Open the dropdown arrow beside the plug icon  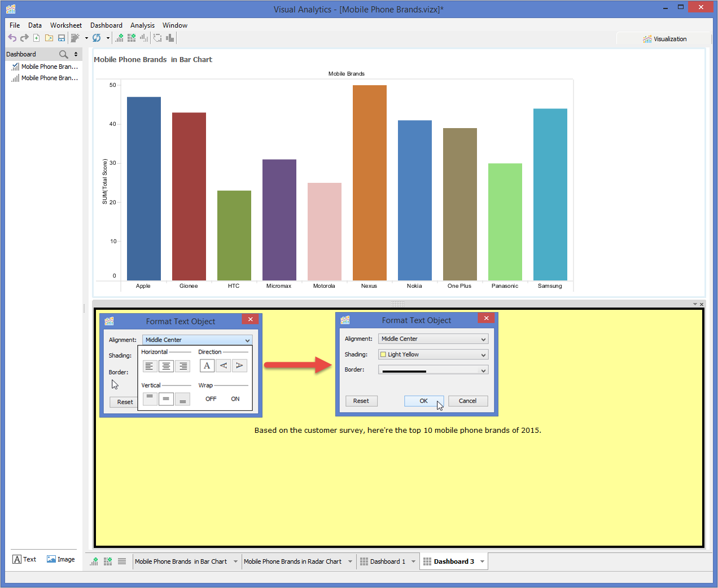pyautogui.click(x=86, y=38)
